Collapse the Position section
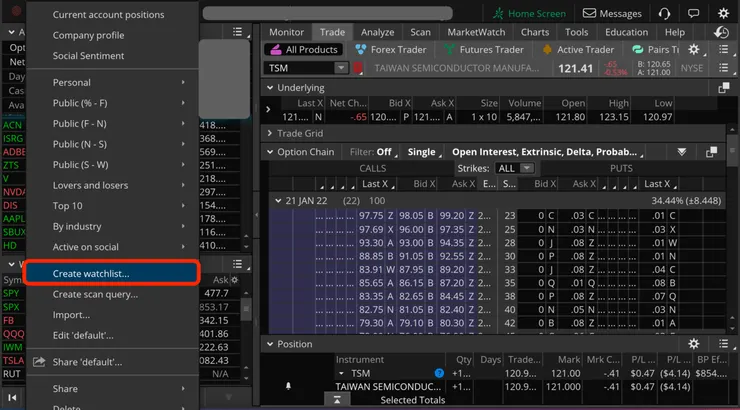This screenshot has height=410, width=740. click(270, 344)
